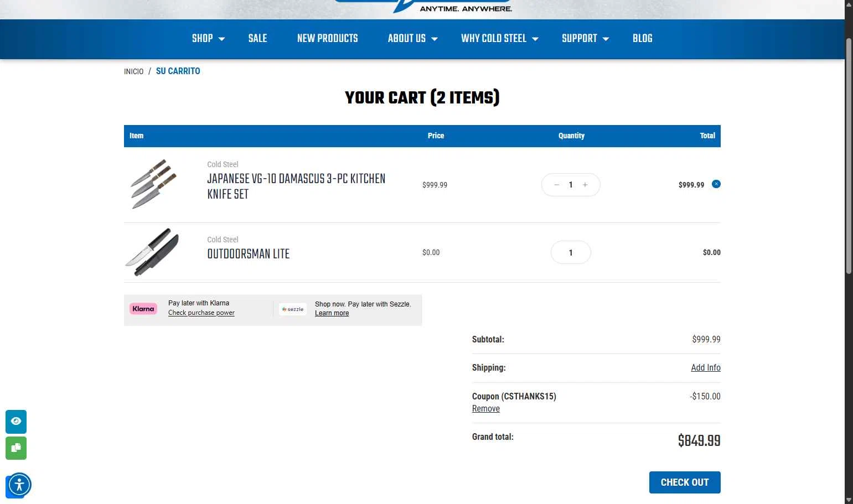Open the Why Cold Steel menu
The width and height of the screenshot is (853, 504).
click(x=494, y=38)
